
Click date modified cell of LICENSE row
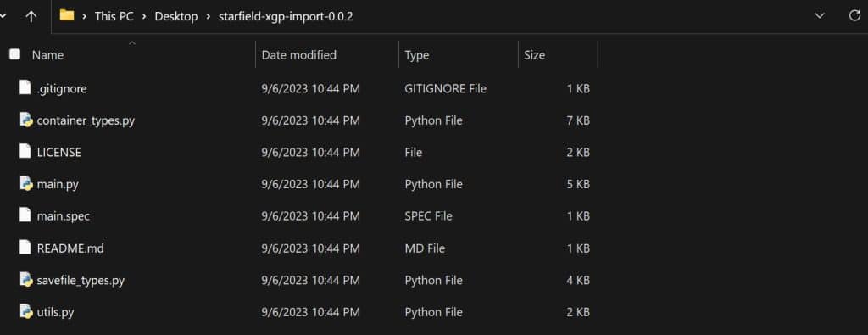pos(310,153)
